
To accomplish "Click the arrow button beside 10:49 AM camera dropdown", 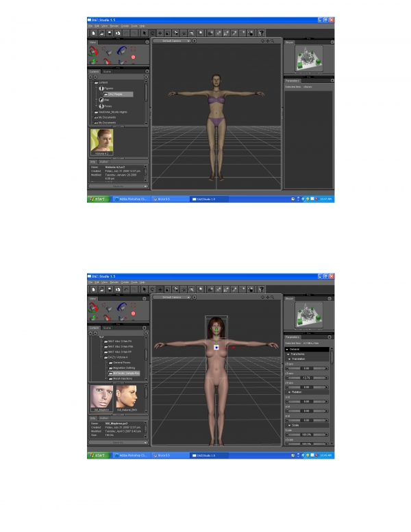I will [195, 298].
